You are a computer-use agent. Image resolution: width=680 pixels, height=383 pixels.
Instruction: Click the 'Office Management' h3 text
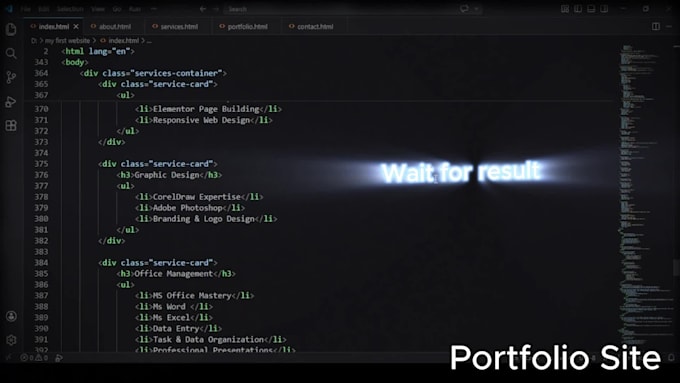point(173,274)
